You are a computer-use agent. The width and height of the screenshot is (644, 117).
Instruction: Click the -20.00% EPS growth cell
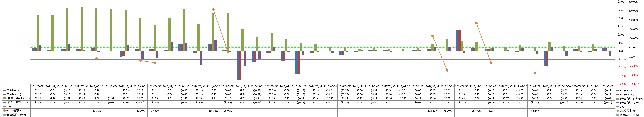(140, 111)
